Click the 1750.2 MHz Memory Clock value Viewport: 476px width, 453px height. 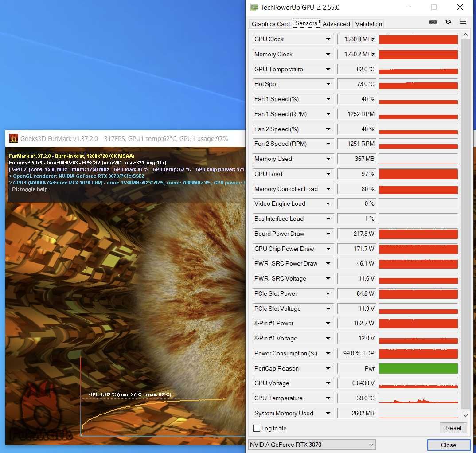pyautogui.click(x=357, y=55)
